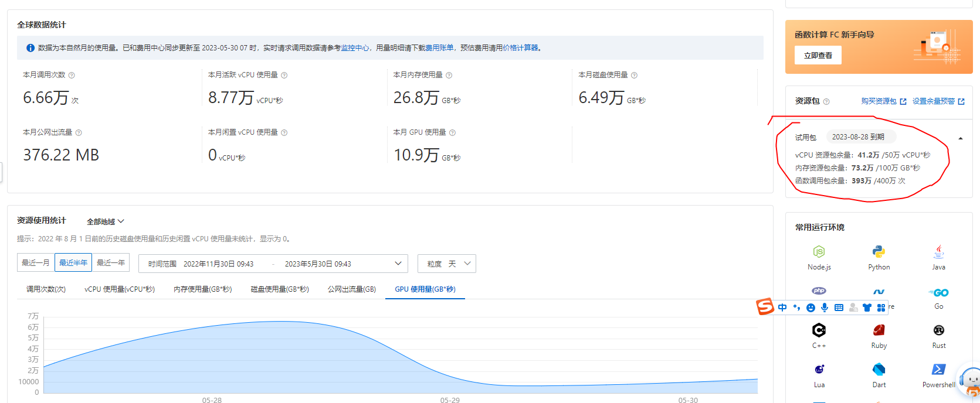Select the Go runtime icon

pos(938,292)
